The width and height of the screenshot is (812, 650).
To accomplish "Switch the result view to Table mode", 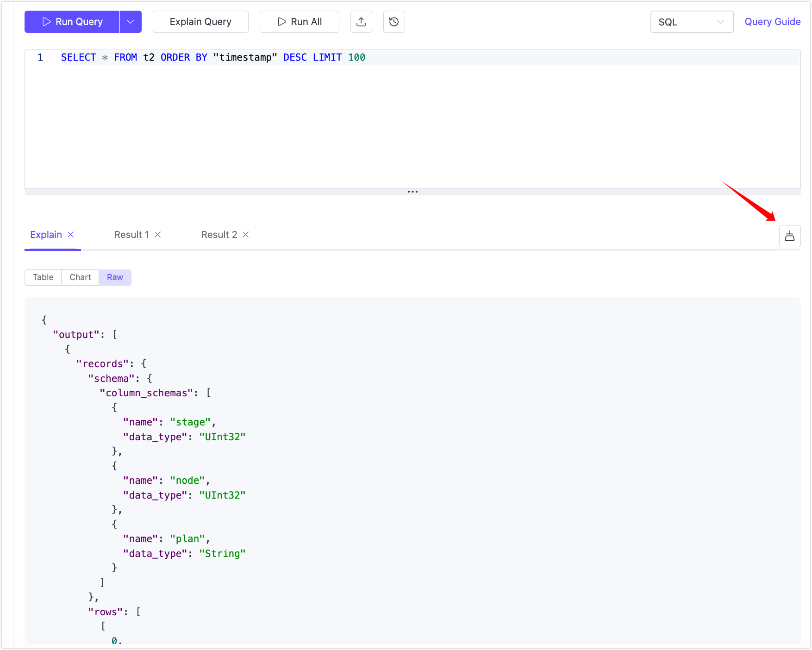I will pyautogui.click(x=43, y=277).
